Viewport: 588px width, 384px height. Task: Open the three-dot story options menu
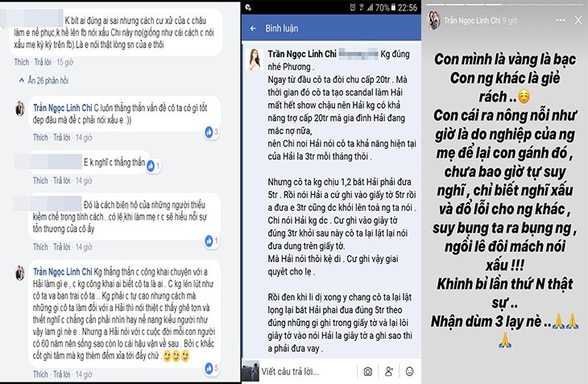pyautogui.click(x=561, y=21)
